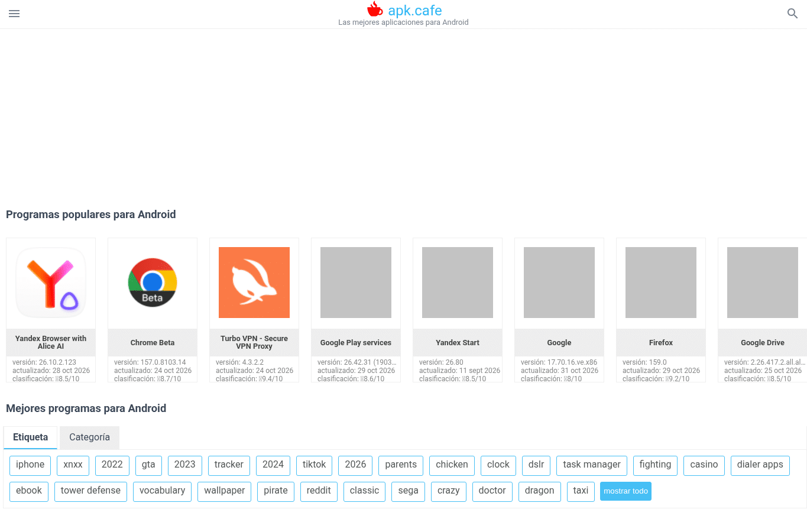Image resolution: width=807 pixels, height=532 pixels.
Task: Open the Yandex Start title link
Action: pyautogui.click(x=458, y=343)
